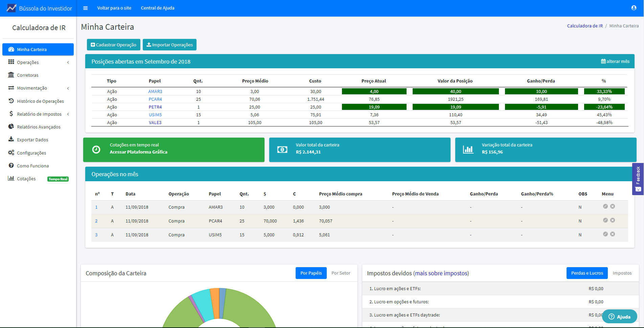Viewport: 644px width, 328px height.
Task: Open the PETR4 stock link
Action: coord(155,107)
